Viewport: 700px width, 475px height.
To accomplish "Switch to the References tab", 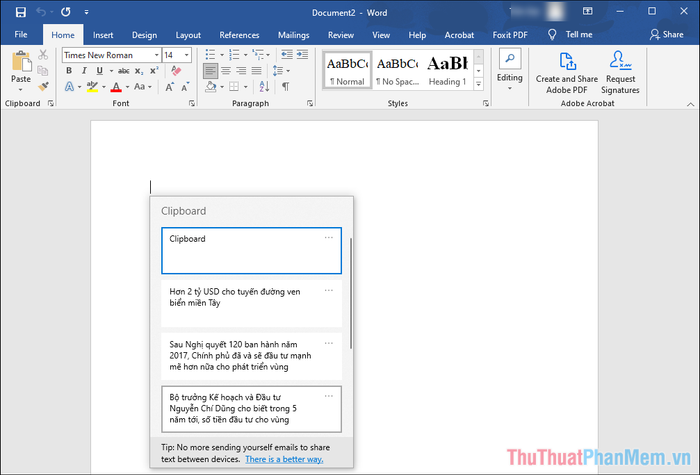I will coord(239,35).
